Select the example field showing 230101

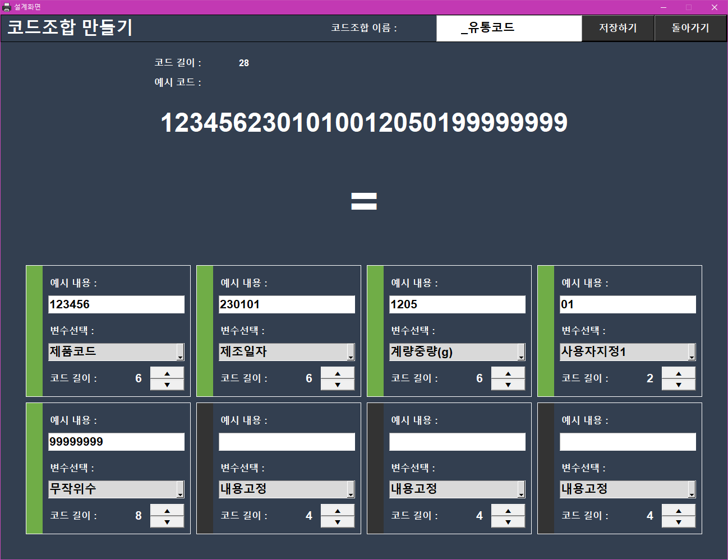287,304
